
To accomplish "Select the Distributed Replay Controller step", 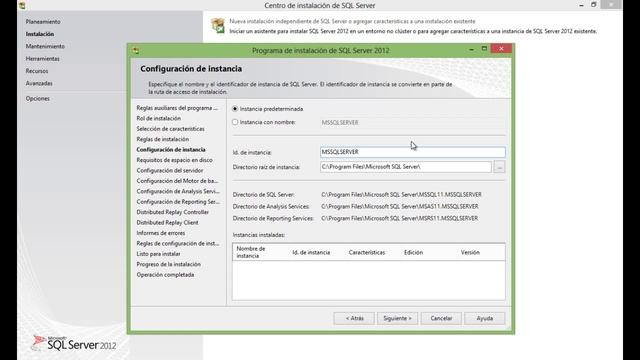I will [x=173, y=212].
